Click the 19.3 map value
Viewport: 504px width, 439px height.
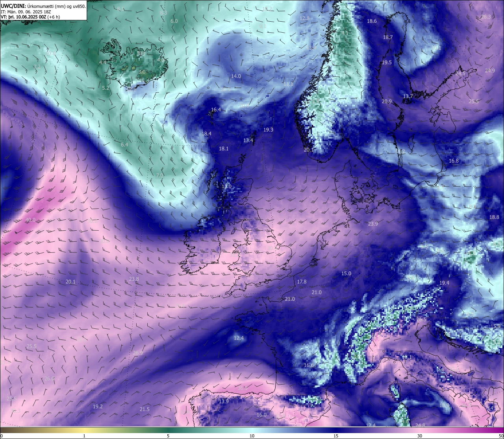(268, 130)
